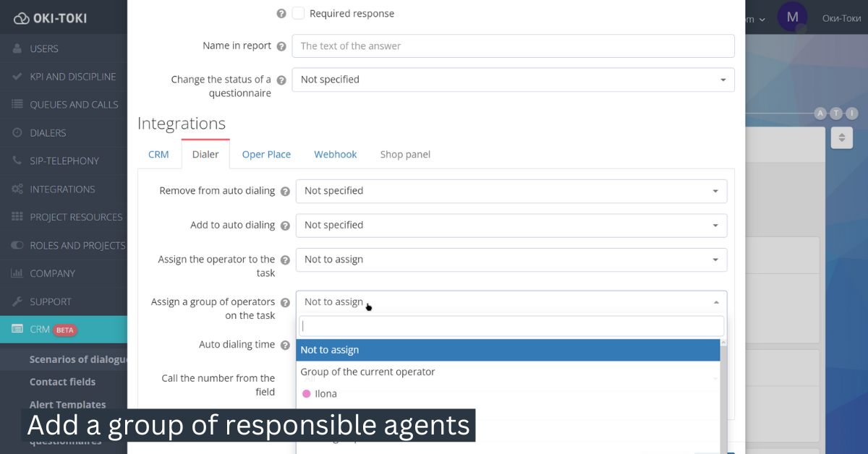The image size is (868, 454).
Task: Click the up-down arrows sort button
Action: pos(842,137)
